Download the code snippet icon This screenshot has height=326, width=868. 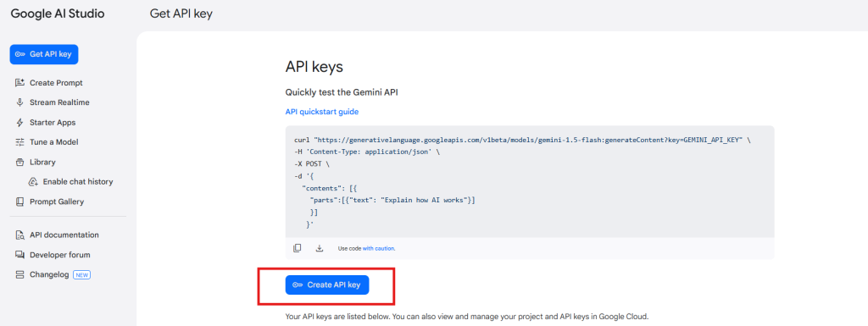[x=319, y=248]
